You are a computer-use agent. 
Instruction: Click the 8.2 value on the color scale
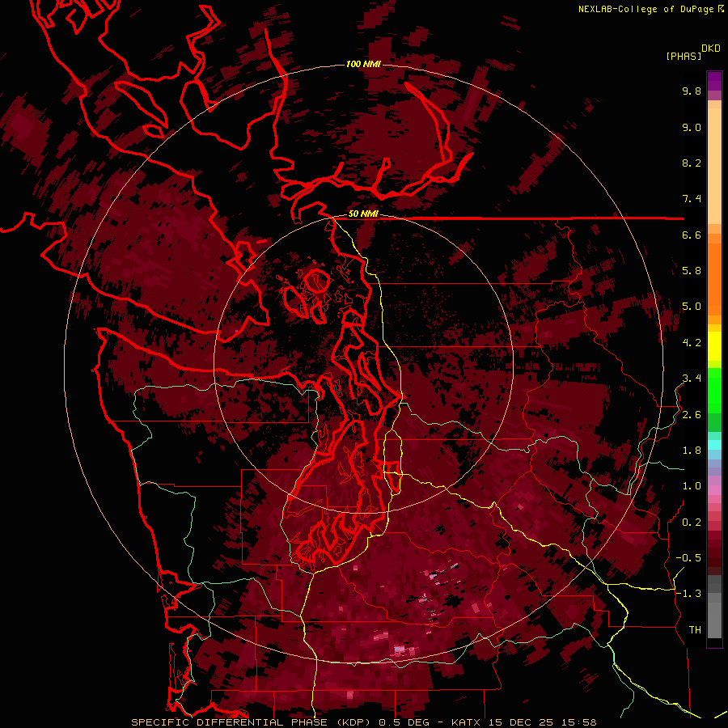pos(692,163)
